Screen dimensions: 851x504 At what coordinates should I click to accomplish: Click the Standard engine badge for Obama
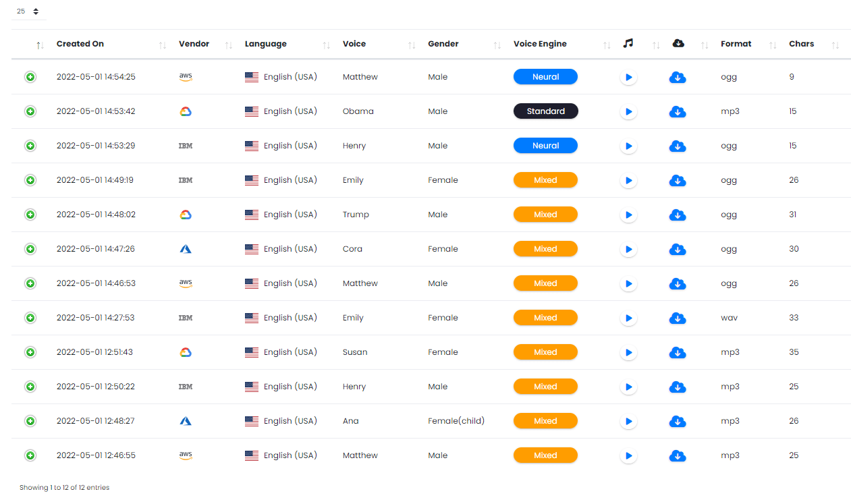(545, 111)
